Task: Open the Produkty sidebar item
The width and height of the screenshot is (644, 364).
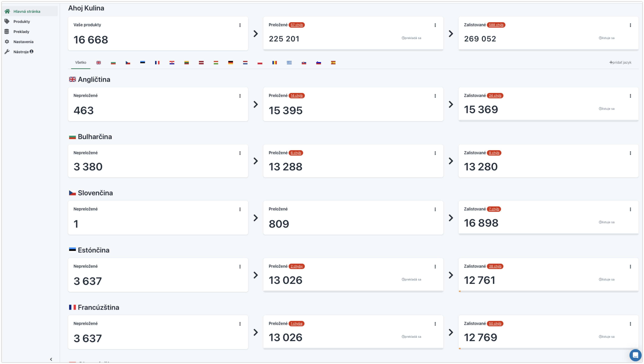Action: click(x=22, y=22)
